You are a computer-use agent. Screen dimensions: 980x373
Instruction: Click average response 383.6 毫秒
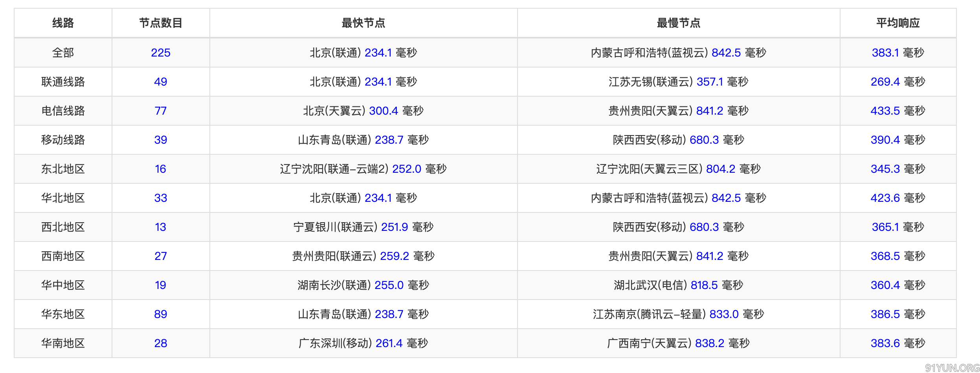point(898,343)
